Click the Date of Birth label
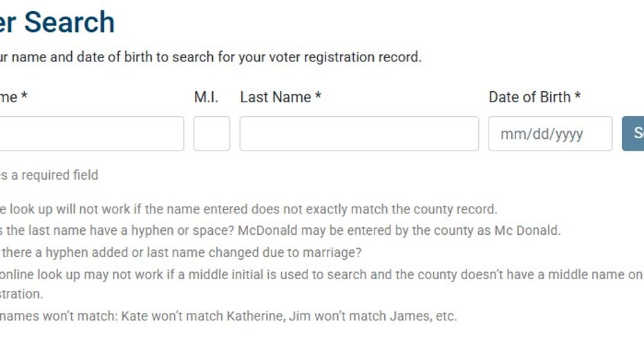 [529, 97]
